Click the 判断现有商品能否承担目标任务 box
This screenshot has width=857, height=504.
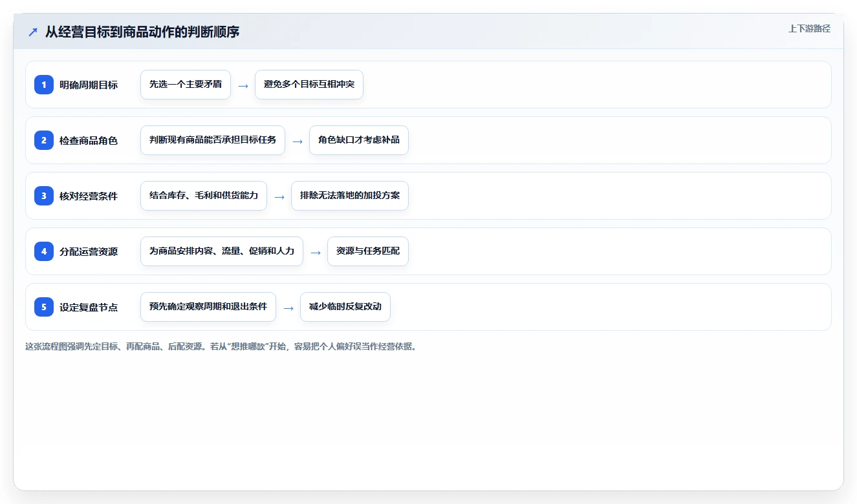[213, 140]
